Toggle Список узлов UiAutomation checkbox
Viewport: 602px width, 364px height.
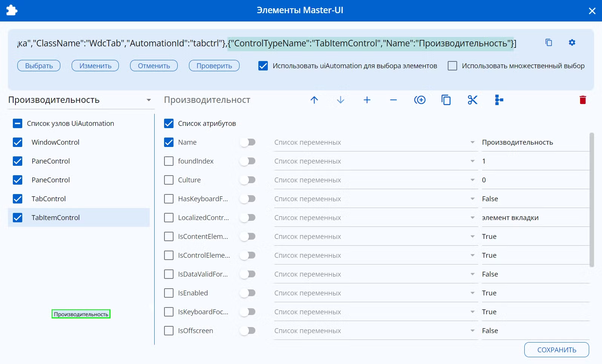pos(17,123)
